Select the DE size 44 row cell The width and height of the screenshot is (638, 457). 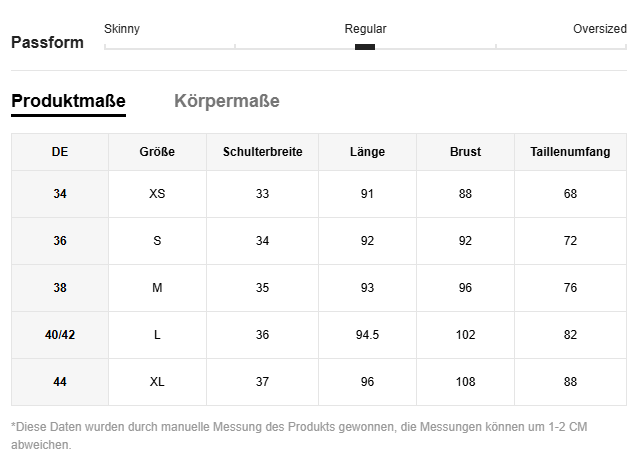60,382
